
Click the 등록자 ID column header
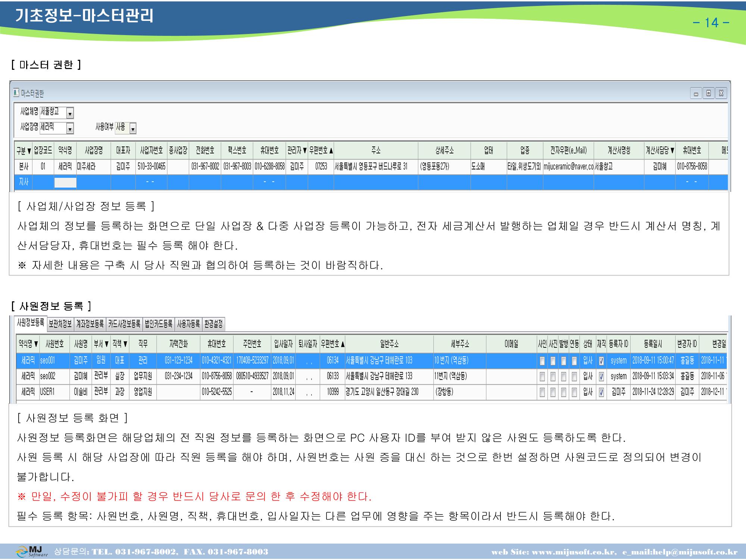[x=618, y=343]
